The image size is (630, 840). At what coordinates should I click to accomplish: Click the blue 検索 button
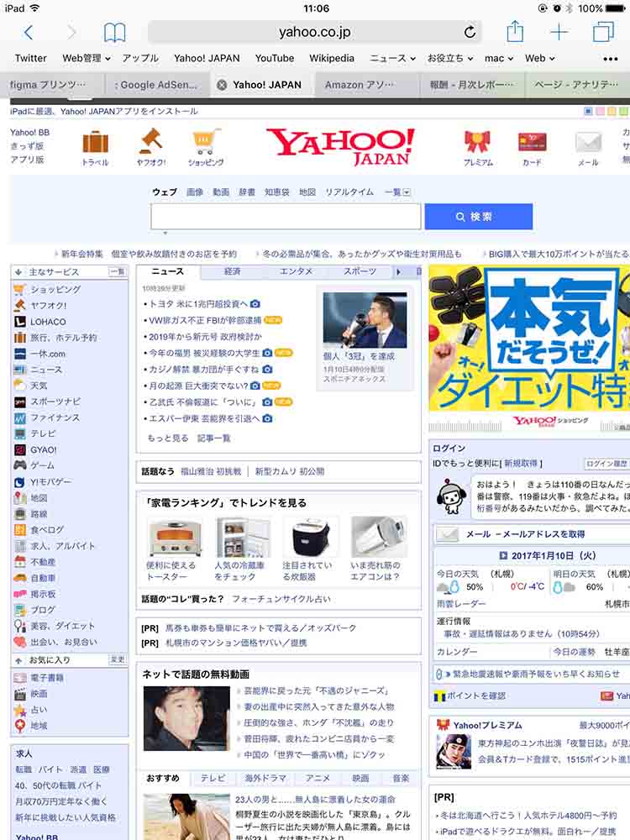click(x=479, y=217)
